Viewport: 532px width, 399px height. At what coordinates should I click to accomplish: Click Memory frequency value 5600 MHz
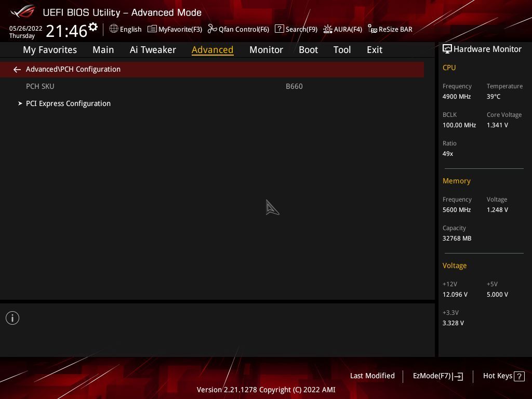[456, 210]
